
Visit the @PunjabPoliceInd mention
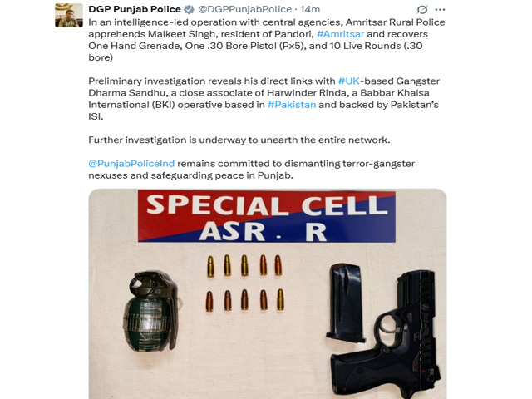coord(131,162)
